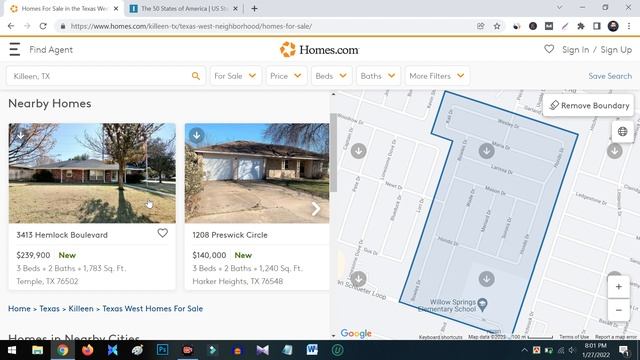640x360 pixels.
Task: Zoom out the map
Action: click(x=619, y=310)
